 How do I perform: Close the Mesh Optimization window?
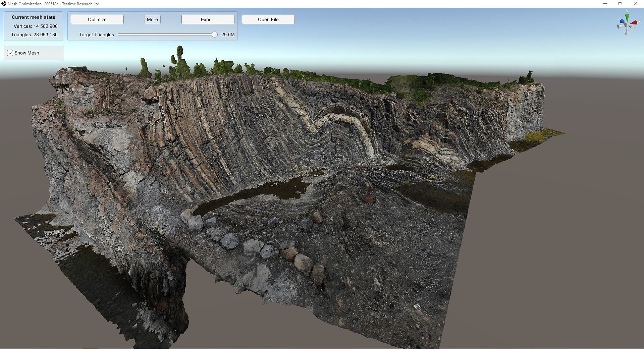[x=635, y=4]
